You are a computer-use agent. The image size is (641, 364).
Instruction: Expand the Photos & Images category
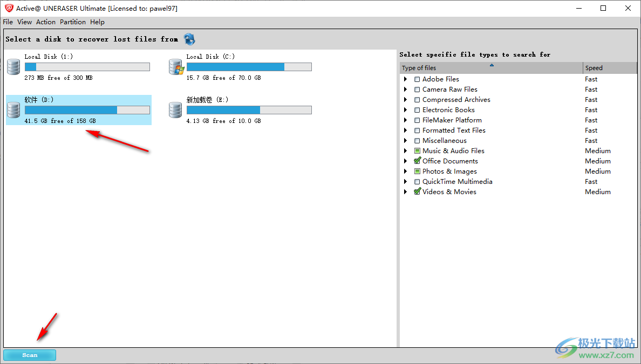point(406,171)
